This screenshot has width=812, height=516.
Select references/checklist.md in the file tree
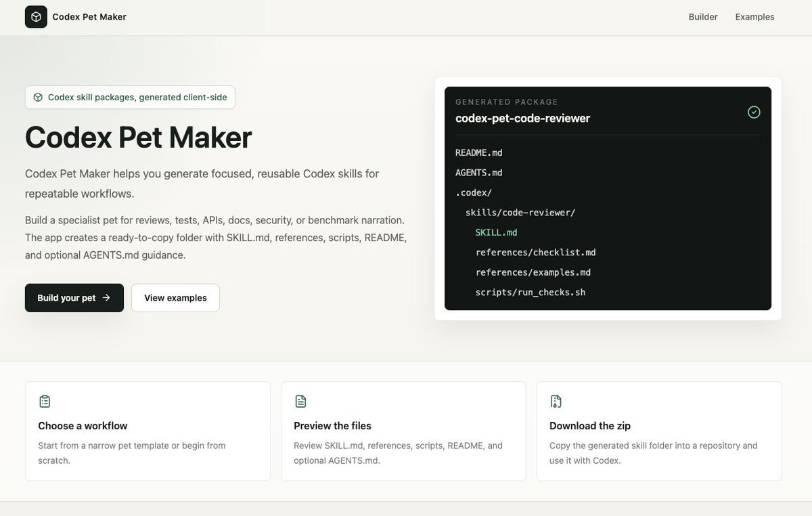(535, 253)
